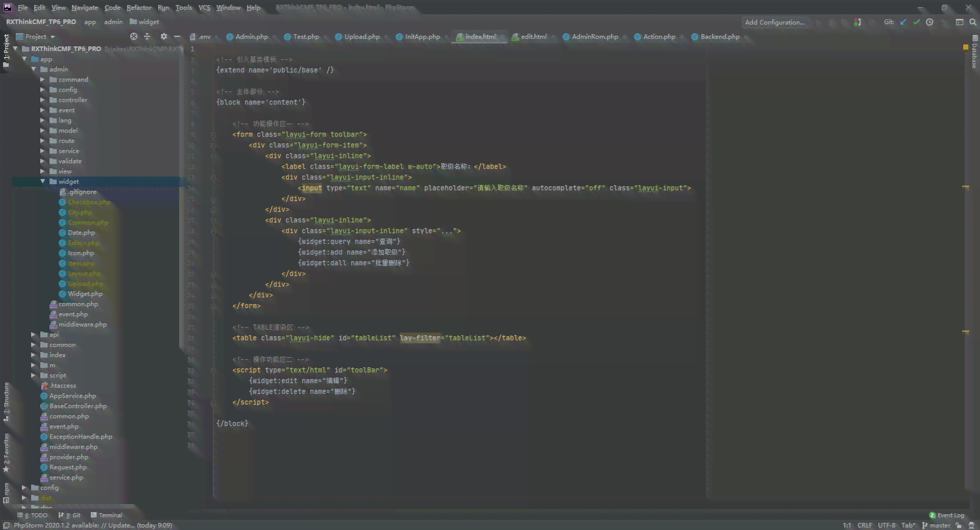This screenshot has height=530, width=980.
Task: Select the .gitignore file in widget folder
Action: 78,192
